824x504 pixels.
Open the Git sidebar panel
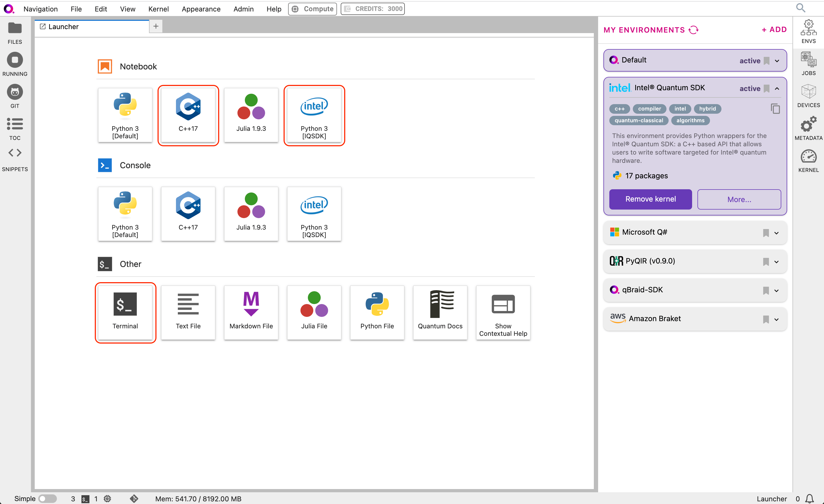tap(15, 96)
